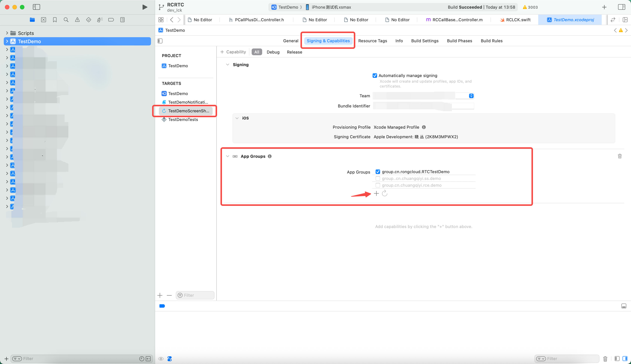The height and width of the screenshot is (364, 631).
Task: Open the Signing & Capabilities tab
Action: point(328,41)
